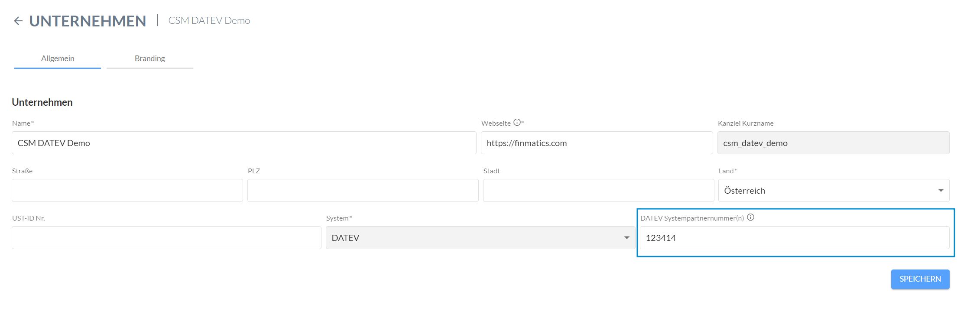
Task: Save changes with the SPEICHERN button
Action: coord(920,279)
